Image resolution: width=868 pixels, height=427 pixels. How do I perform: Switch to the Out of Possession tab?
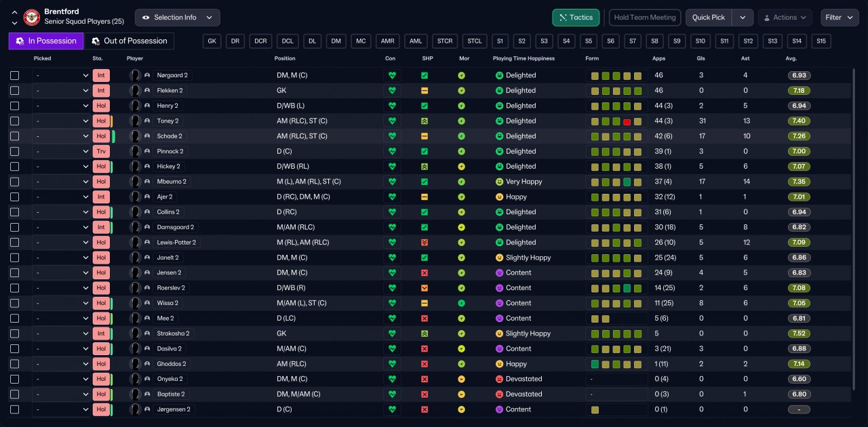click(129, 41)
